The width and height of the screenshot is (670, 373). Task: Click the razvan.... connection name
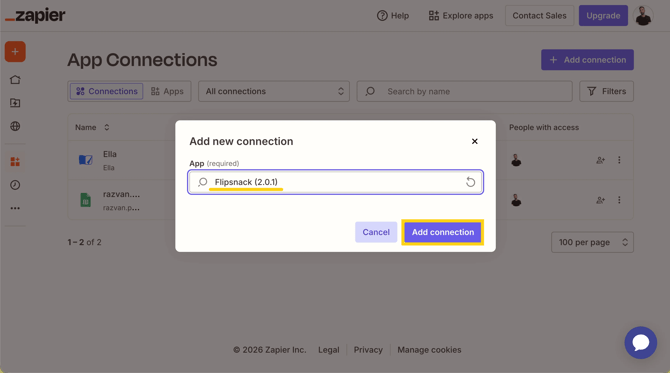click(x=121, y=194)
